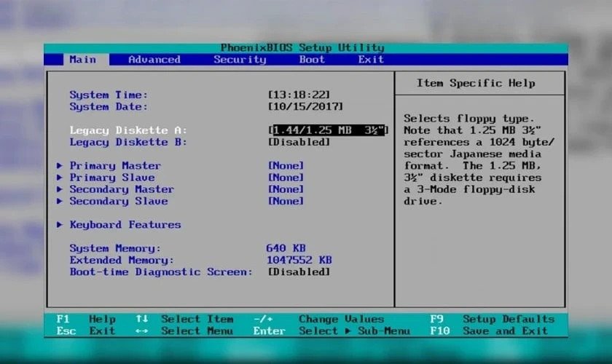Click the Primary Master [None] value
This screenshot has width=612, height=364.
click(x=286, y=166)
